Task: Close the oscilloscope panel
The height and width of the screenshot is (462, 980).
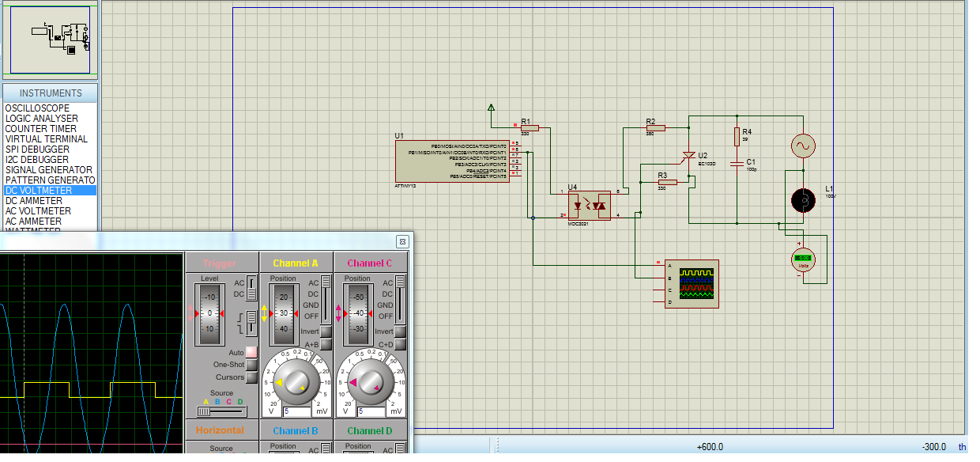Action: 402,240
